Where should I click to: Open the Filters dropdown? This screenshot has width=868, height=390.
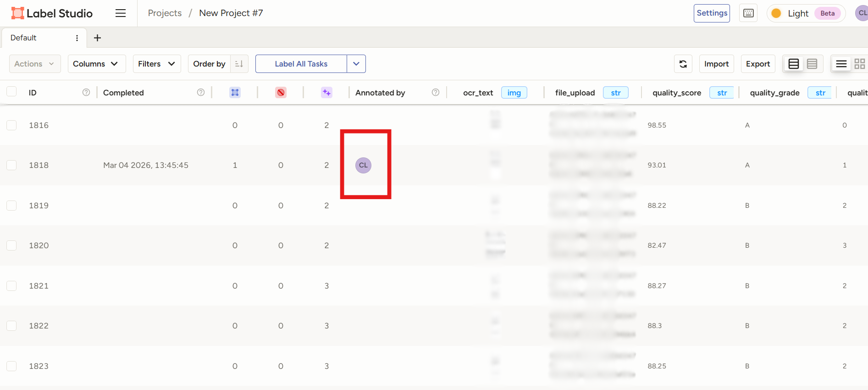point(156,64)
